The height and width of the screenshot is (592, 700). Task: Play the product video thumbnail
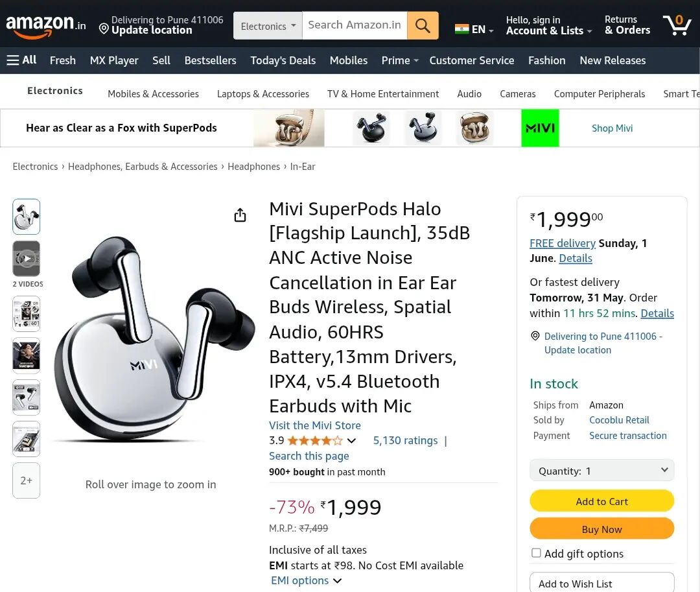point(27,258)
